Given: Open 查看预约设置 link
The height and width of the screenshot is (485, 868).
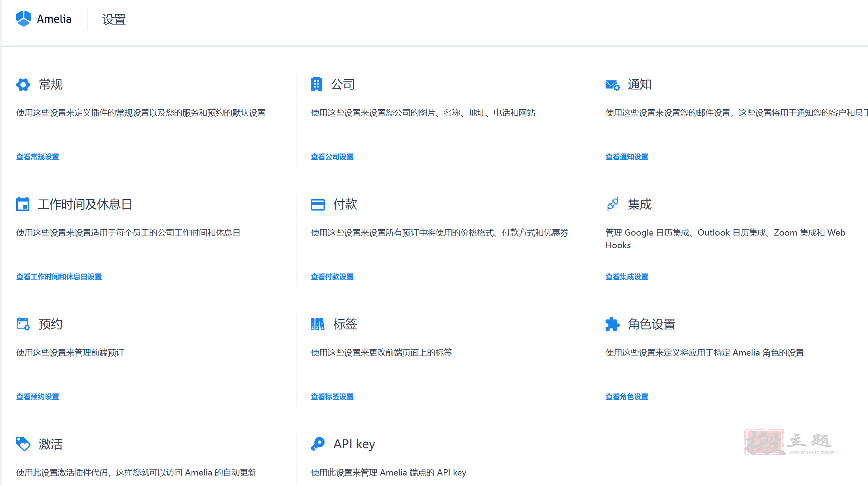Looking at the screenshot, I should [x=38, y=397].
